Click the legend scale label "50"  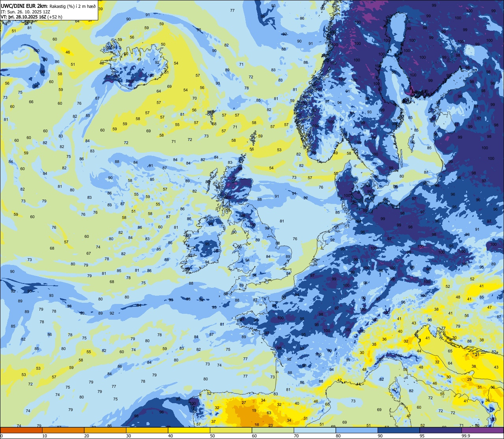(212, 436)
